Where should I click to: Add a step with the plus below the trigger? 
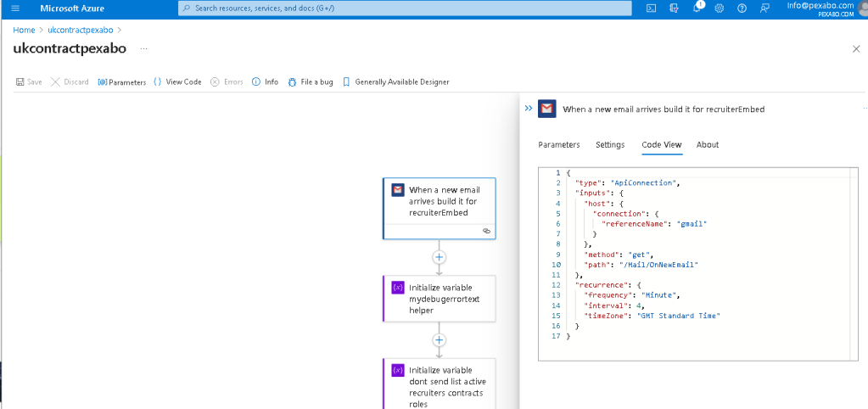(x=439, y=257)
